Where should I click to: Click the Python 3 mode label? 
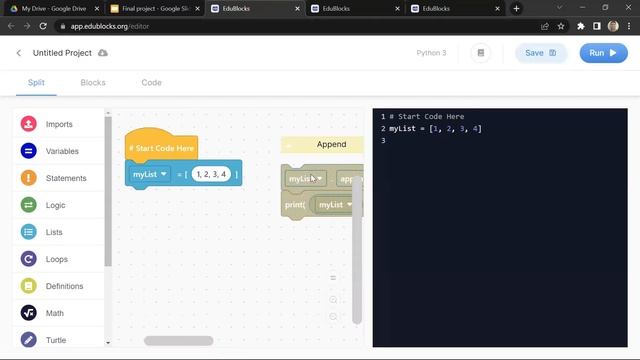pyautogui.click(x=431, y=53)
